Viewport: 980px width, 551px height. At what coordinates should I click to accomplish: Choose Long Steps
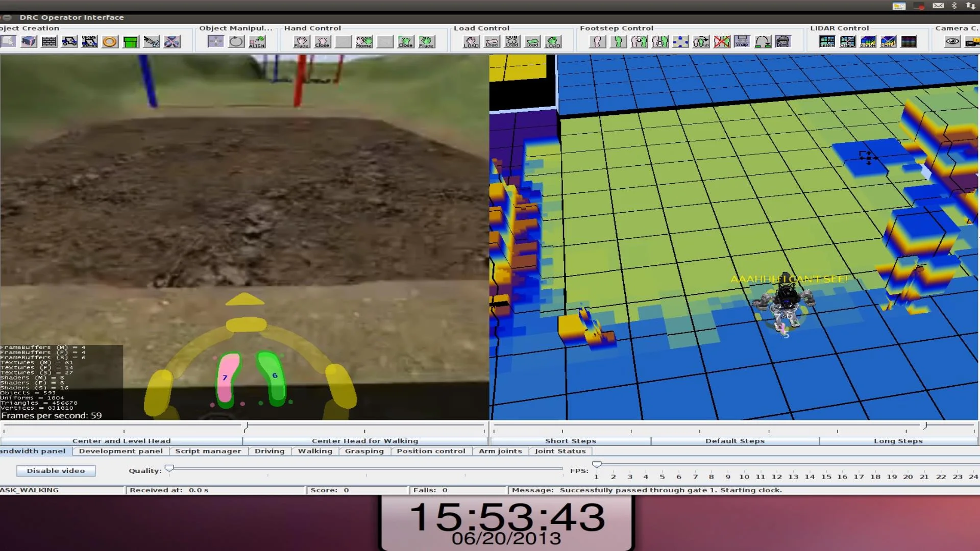[x=898, y=441]
